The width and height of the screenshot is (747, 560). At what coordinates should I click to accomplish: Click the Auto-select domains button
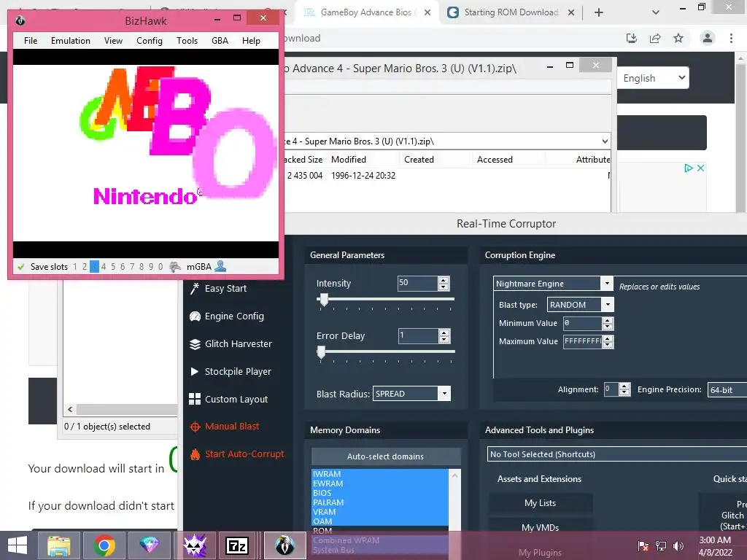click(385, 456)
